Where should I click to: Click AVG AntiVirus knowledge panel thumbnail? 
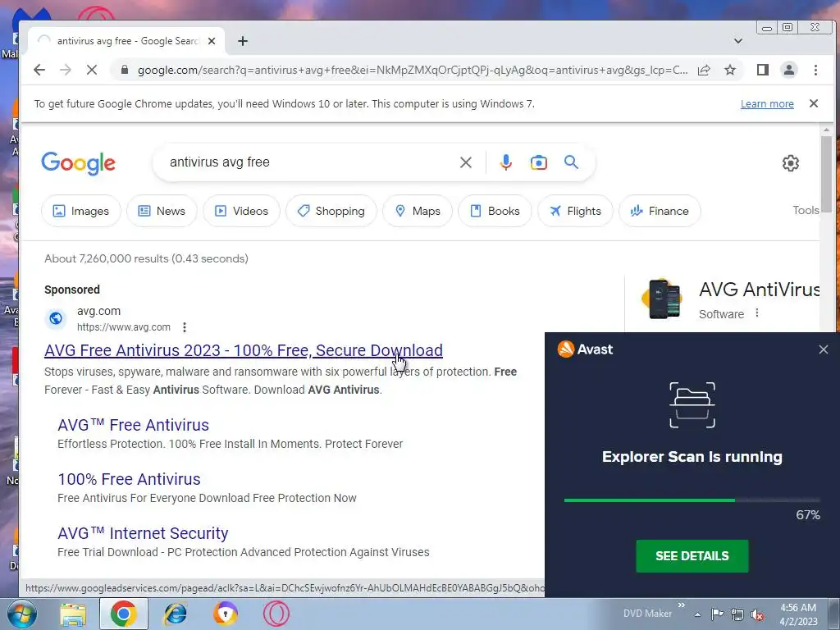tap(662, 299)
